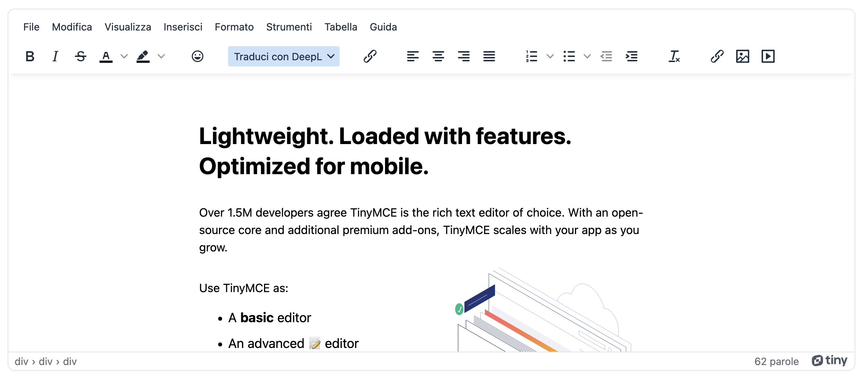Insert an image
868x381 pixels.
click(x=743, y=56)
